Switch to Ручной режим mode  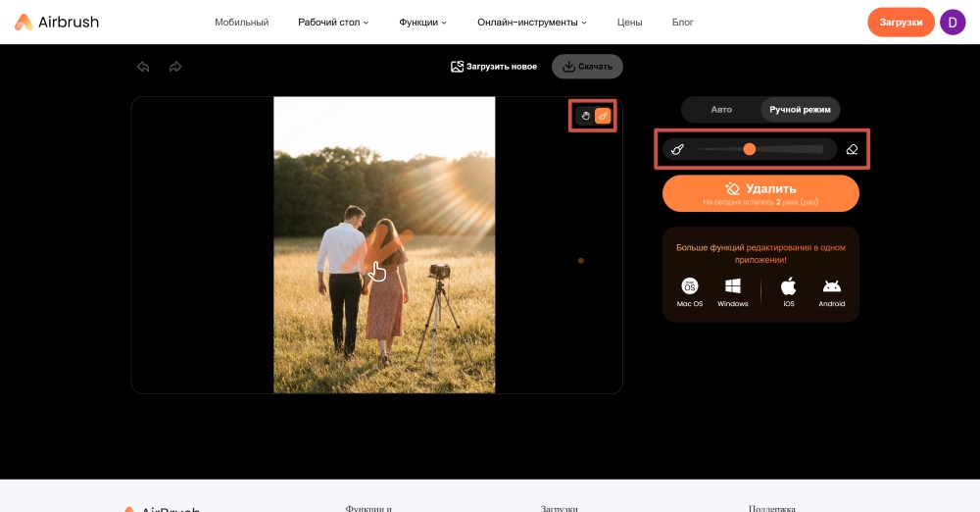coord(800,110)
